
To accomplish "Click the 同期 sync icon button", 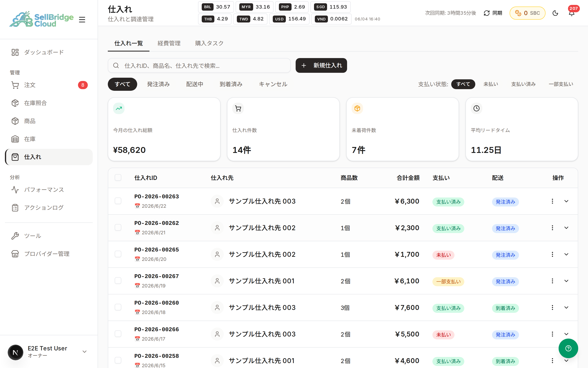I will (493, 13).
